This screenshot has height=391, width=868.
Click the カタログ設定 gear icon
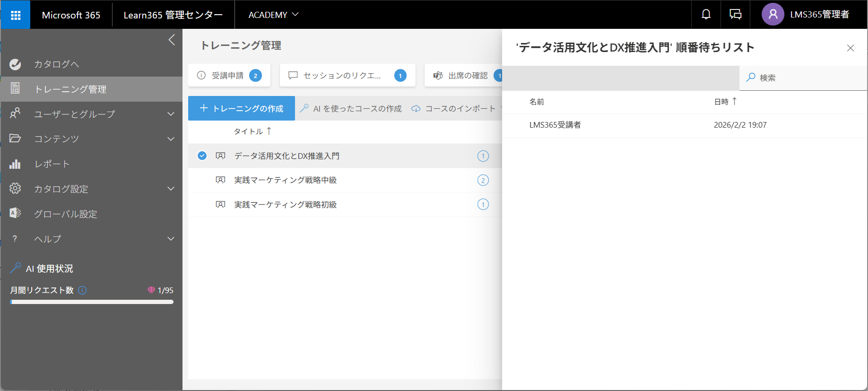click(x=15, y=188)
